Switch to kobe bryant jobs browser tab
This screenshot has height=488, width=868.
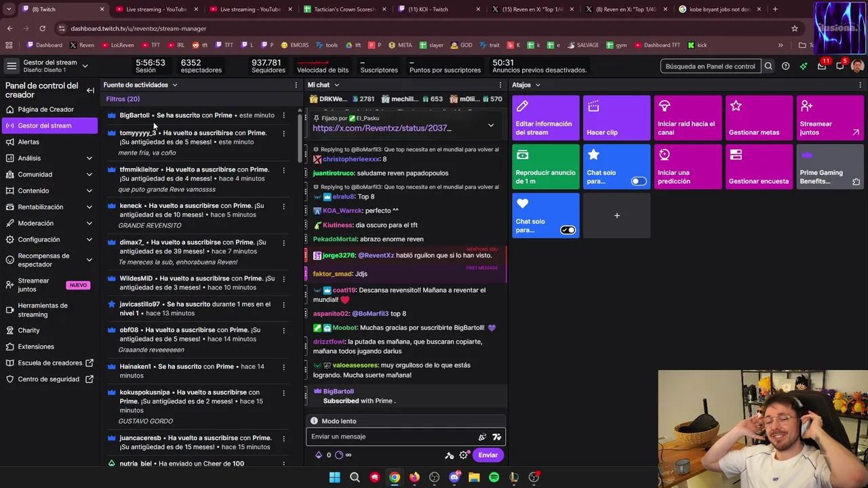coord(720,9)
